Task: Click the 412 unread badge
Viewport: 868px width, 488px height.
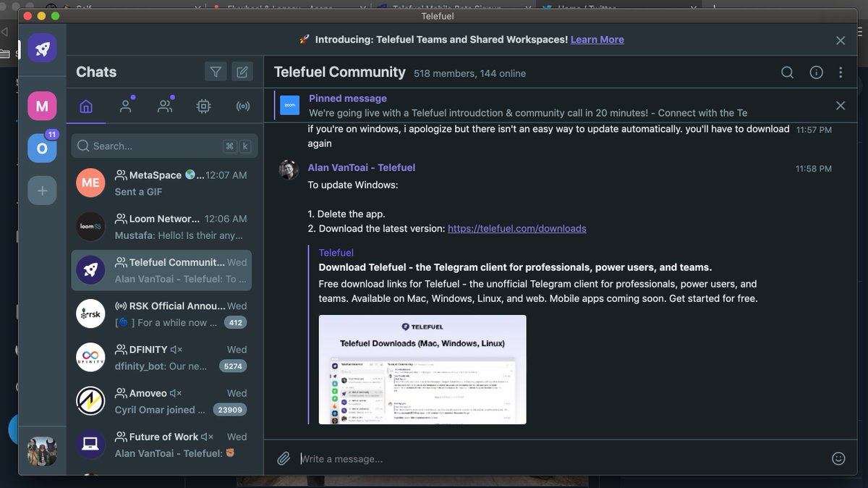Action: [x=234, y=323]
